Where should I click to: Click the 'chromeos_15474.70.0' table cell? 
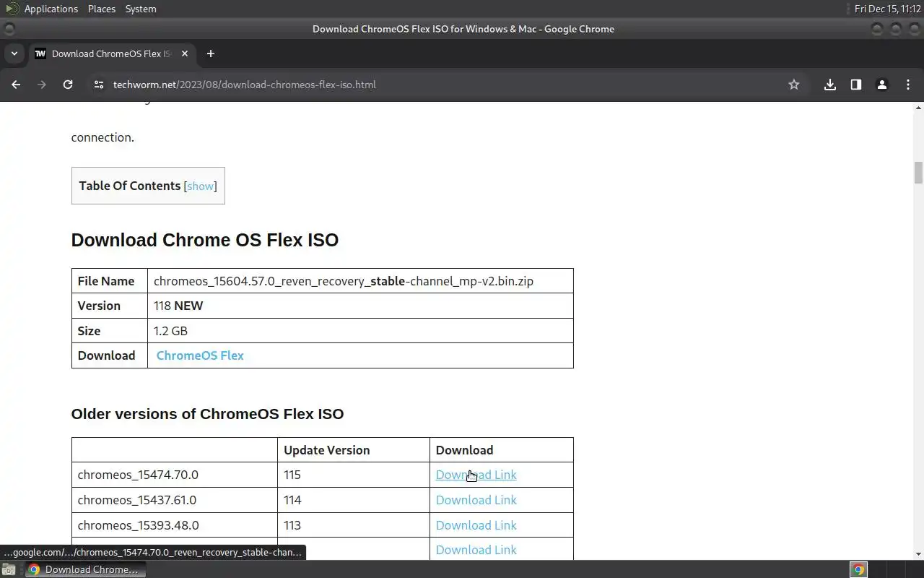[x=174, y=475]
